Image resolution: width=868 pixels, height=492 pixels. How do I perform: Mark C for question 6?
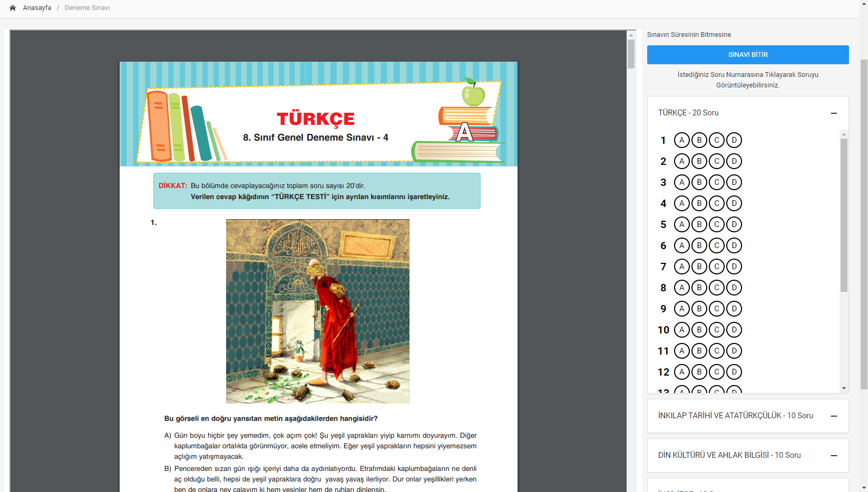pyautogui.click(x=717, y=245)
